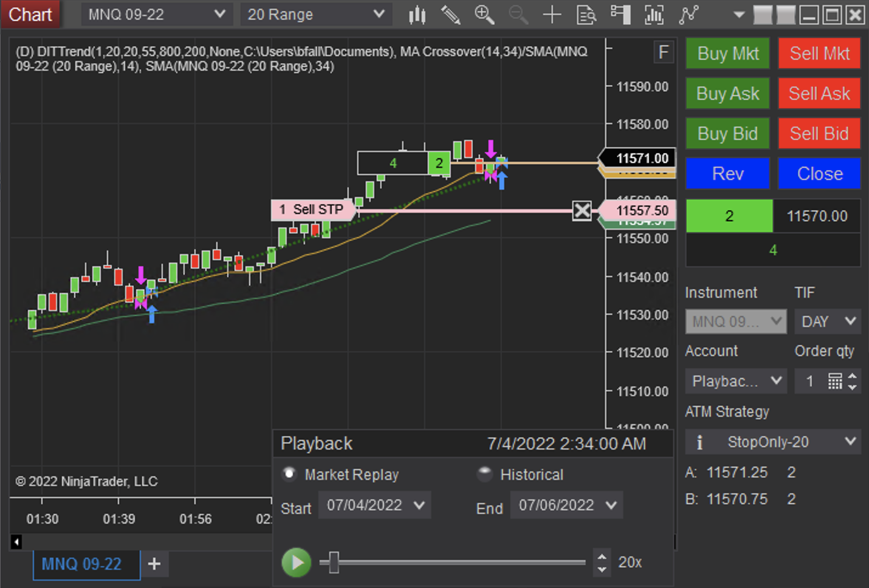Screen dimensions: 869x588
Task: Start playback with green play button
Action: pos(297,562)
